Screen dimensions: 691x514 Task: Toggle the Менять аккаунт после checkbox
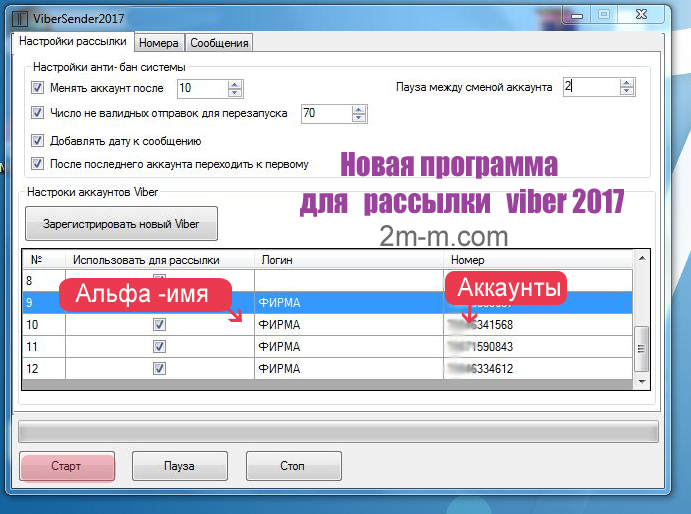pos(38,88)
